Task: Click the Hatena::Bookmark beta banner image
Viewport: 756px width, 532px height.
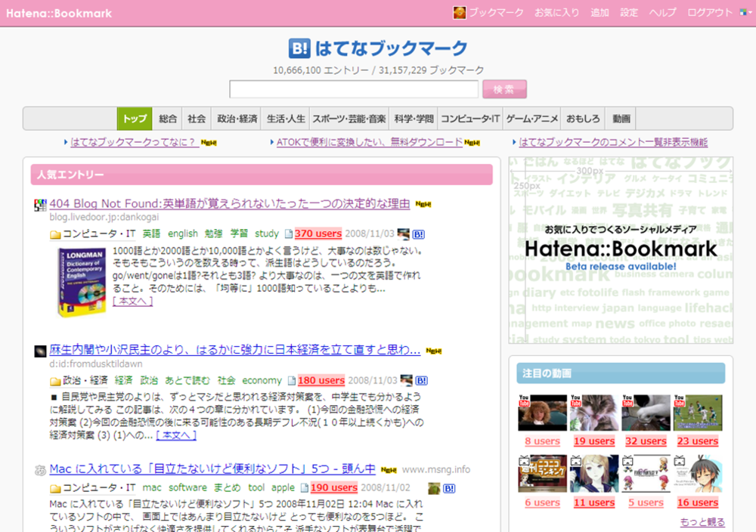Action: click(x=621, y=250)
